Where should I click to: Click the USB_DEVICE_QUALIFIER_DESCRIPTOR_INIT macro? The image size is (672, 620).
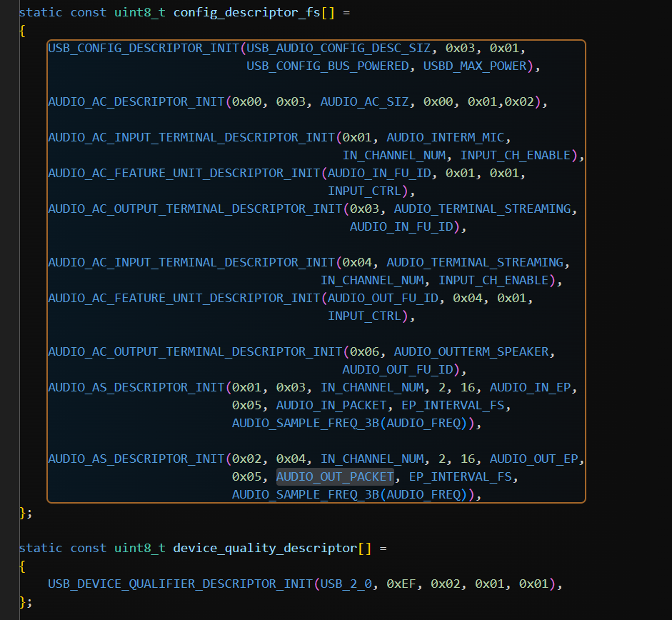point(180,584)
